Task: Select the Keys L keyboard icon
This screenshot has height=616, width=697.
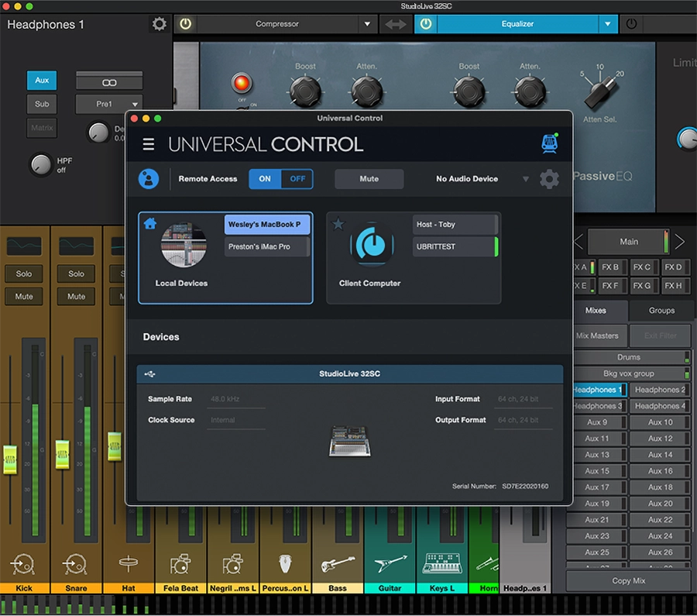Action: 442,564
